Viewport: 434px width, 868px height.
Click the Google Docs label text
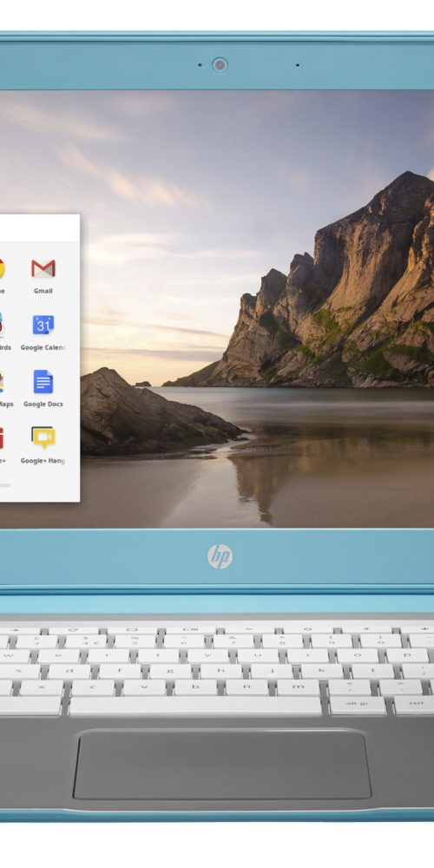click(43, 404)
